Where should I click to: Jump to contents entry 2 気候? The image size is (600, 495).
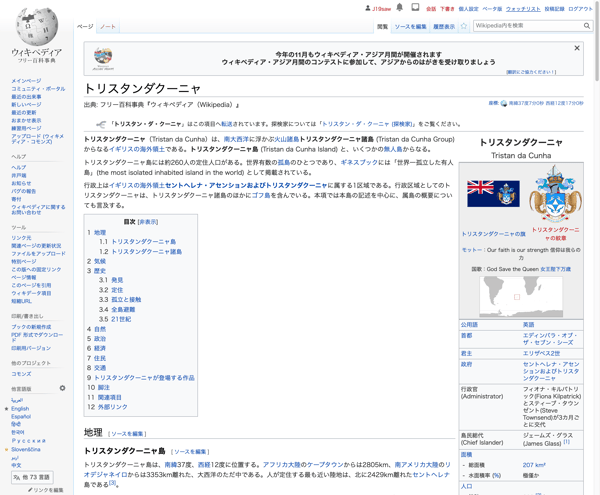[99, 261]
